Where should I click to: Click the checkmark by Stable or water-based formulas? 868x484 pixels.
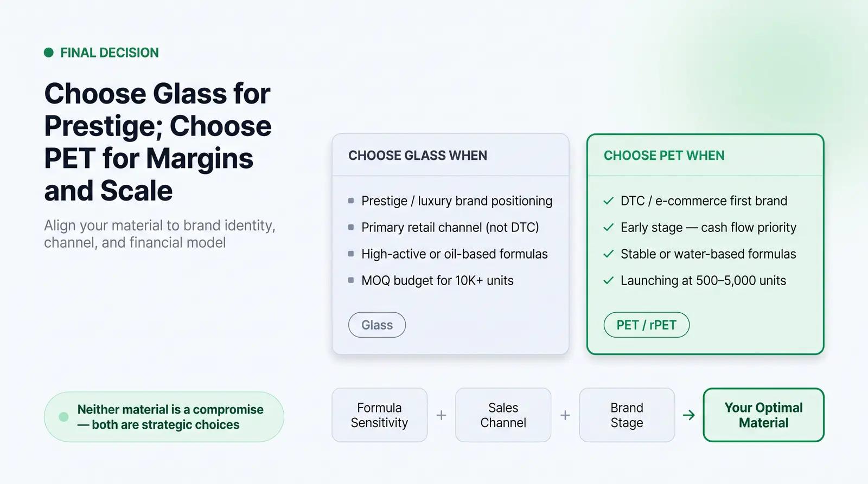click(609, 254)
